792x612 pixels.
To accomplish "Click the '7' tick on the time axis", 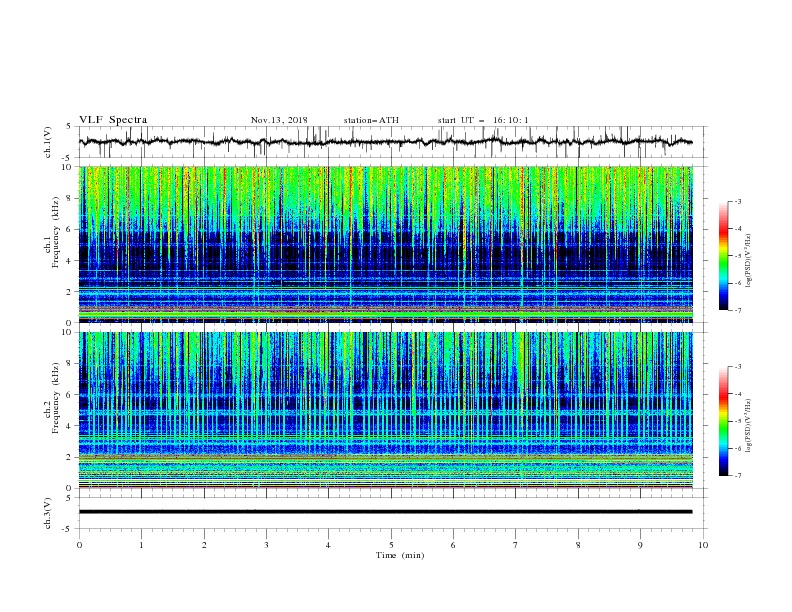I will pos(516,545).
